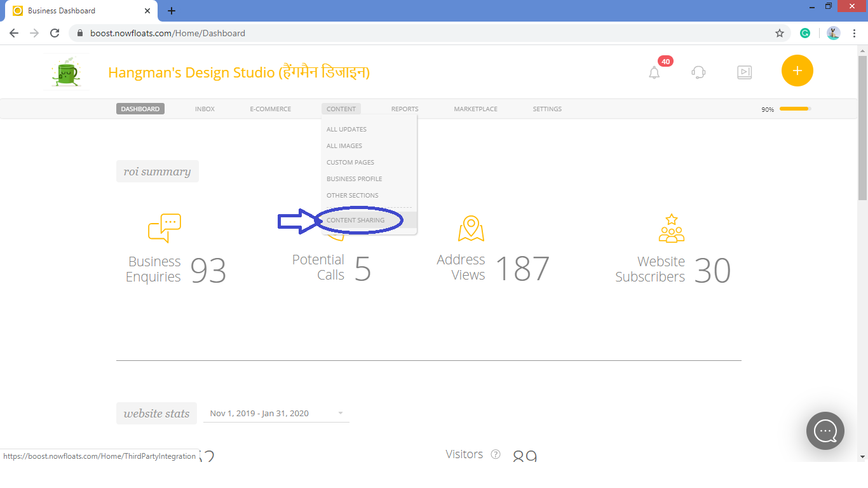Click the Business Enquiries count 93
This screenshot has height=488, width=868.
click(x=208, y=271)
